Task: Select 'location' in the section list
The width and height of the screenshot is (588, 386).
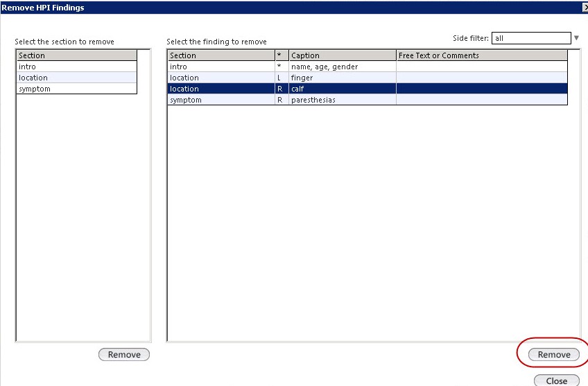Action: [77, 78]
